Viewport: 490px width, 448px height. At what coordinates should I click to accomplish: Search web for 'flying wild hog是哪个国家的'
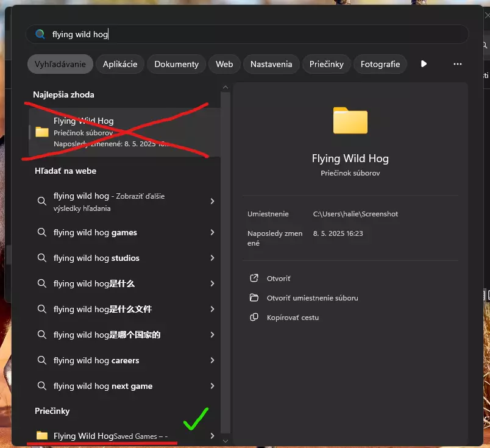coord(124,335)
